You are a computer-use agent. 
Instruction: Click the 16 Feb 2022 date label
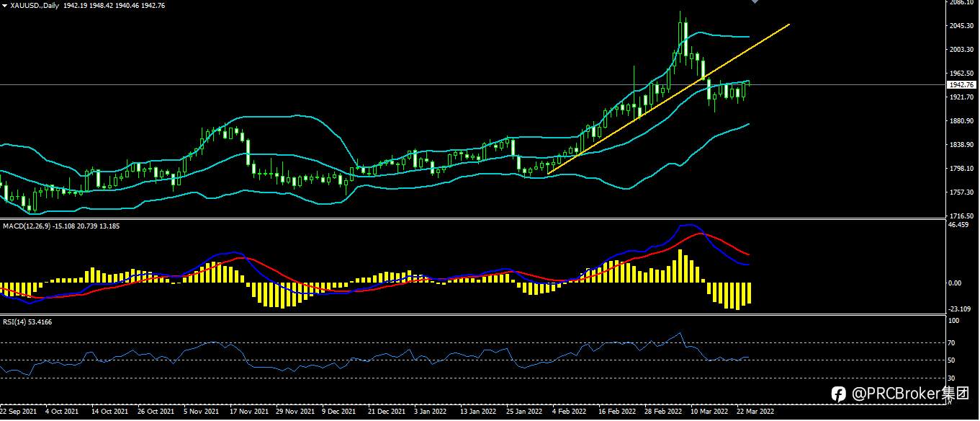[x=617, y=412]
